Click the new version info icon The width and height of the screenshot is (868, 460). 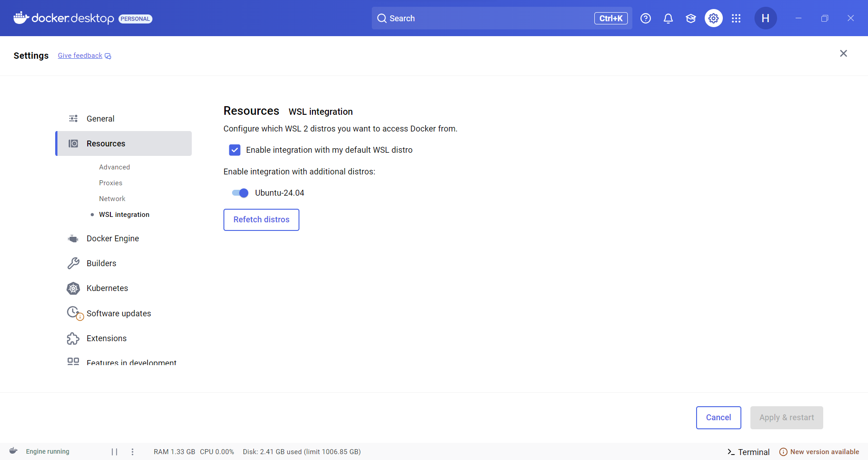pyautogui.click(x=783, y=452)
